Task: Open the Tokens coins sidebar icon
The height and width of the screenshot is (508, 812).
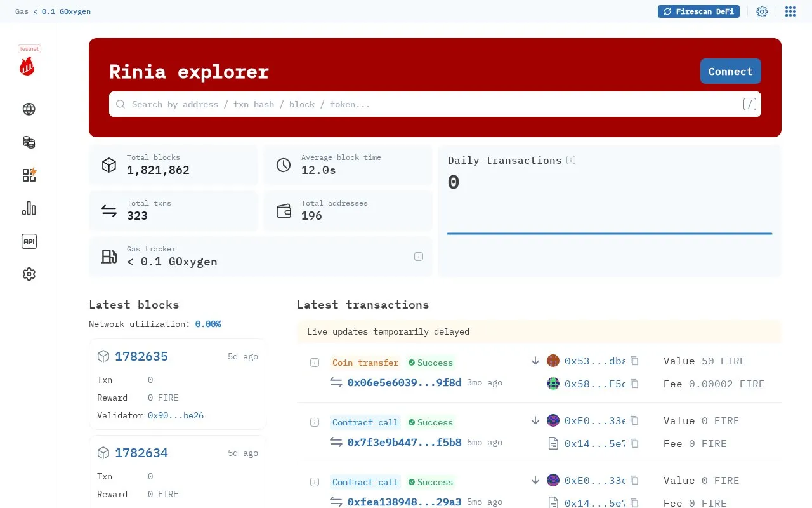Action: coord(29,142)
